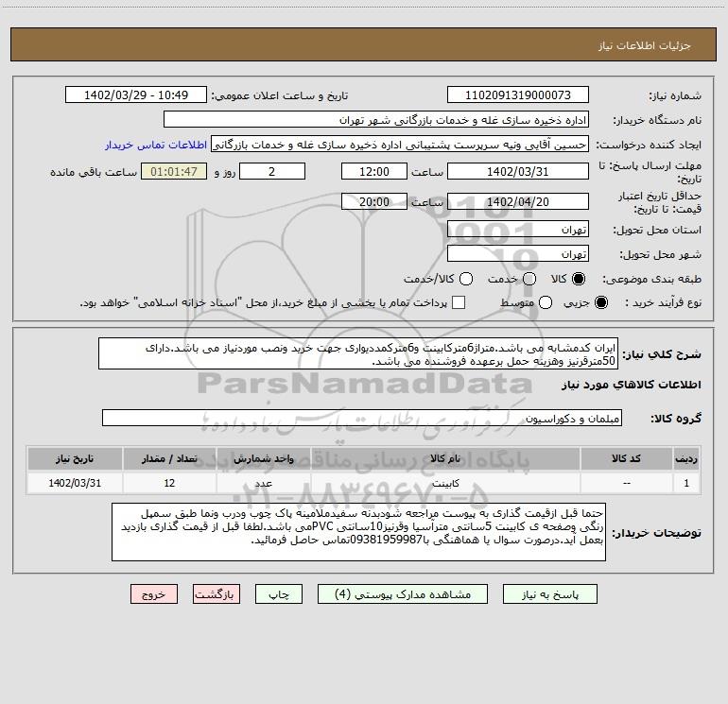
Task: Click row number cell 1
Action: (x=686, y=483)
